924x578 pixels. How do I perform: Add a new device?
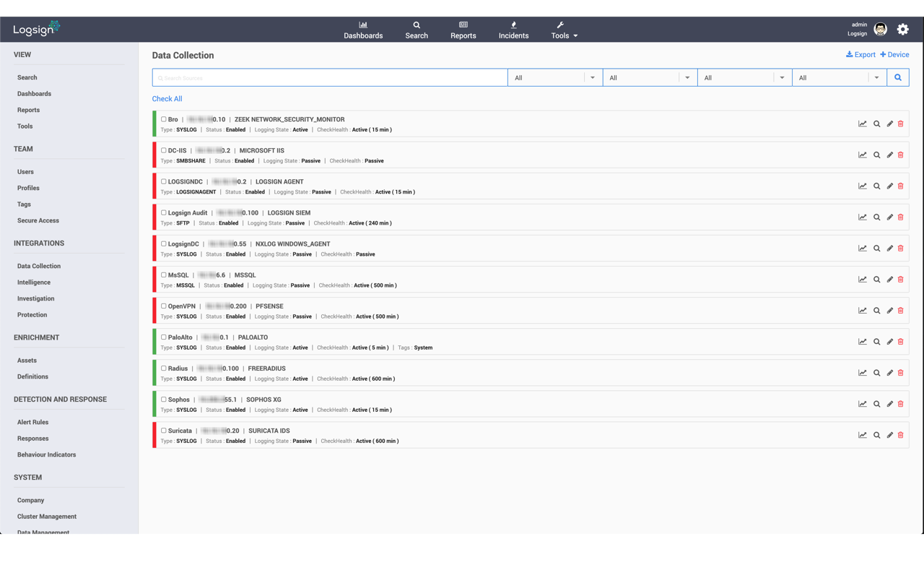click(x=894, y=55)
